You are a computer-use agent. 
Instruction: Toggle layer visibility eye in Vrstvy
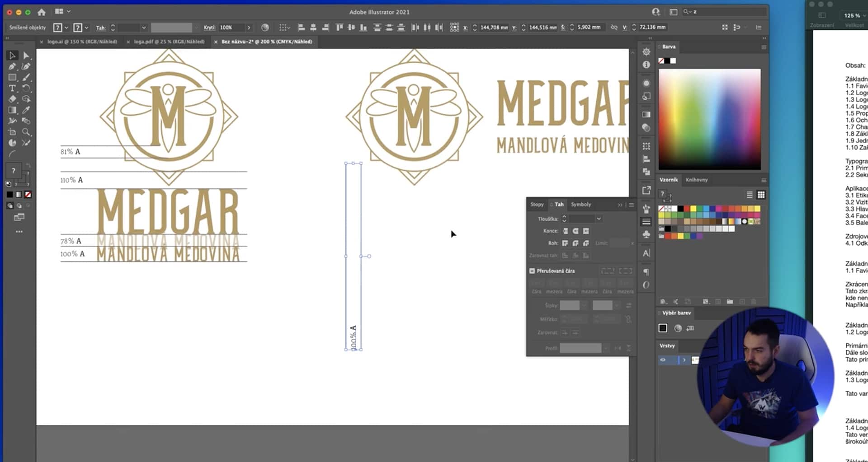click(663, 360)
